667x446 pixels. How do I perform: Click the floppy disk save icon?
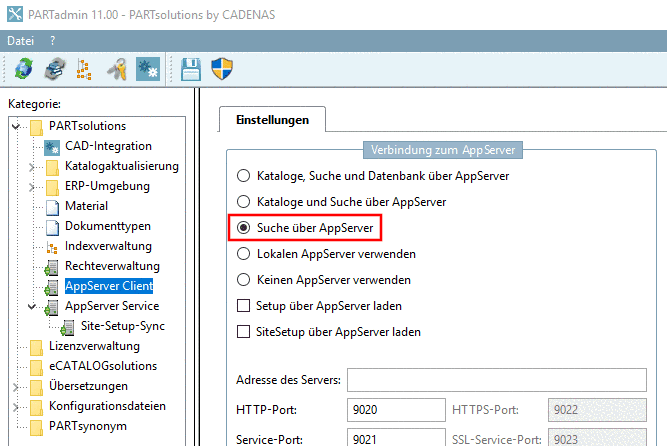(191, 68)
